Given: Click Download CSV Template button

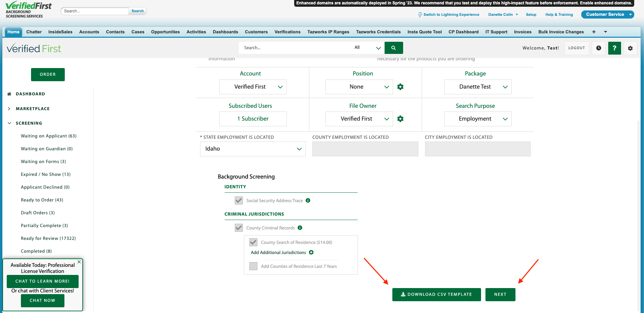Looking at the screenshot, I should pyautogui.click(x=437, y=294).
